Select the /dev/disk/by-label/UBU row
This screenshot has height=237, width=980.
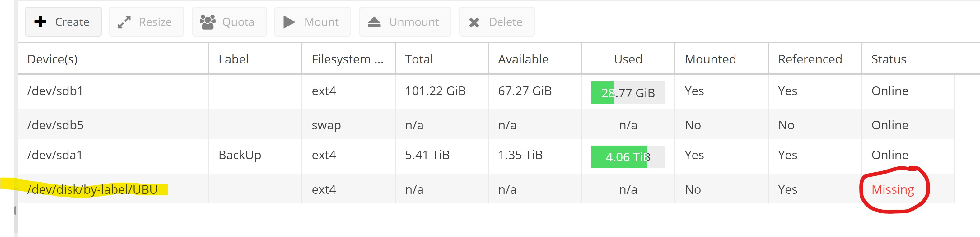[x=486, y=189]
